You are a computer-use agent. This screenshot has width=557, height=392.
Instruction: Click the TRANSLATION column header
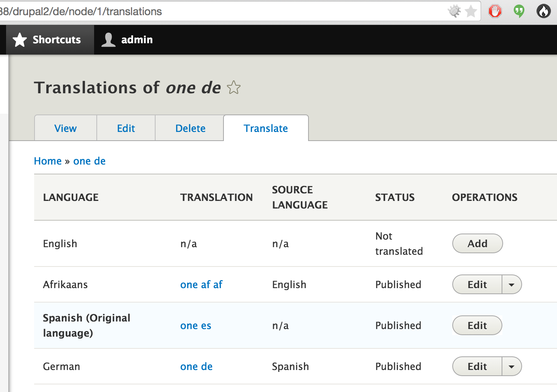[217, 198]
